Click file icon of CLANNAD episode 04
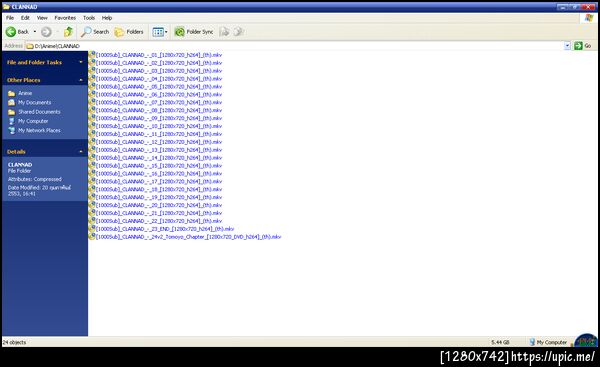This screenshot has height=367, width=600. 92,78
